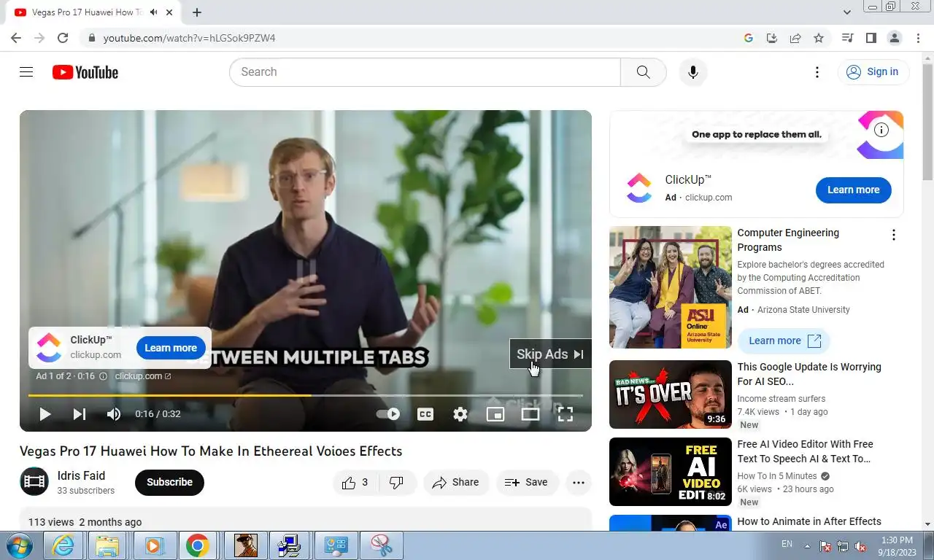This screenshot has height=560, width=934.
Task: Open a new tab with the plus button
Action: coord(197,12)
